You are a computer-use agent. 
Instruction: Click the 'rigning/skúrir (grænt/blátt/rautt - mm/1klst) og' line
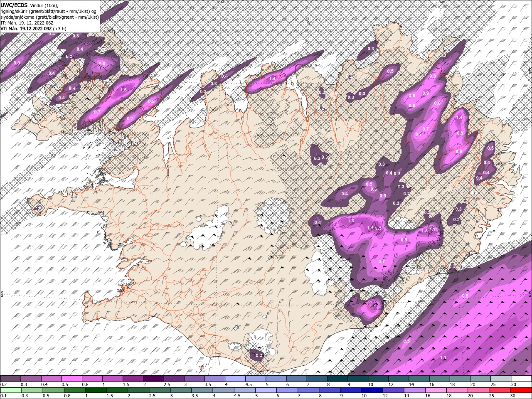click(x=49, y=11)
